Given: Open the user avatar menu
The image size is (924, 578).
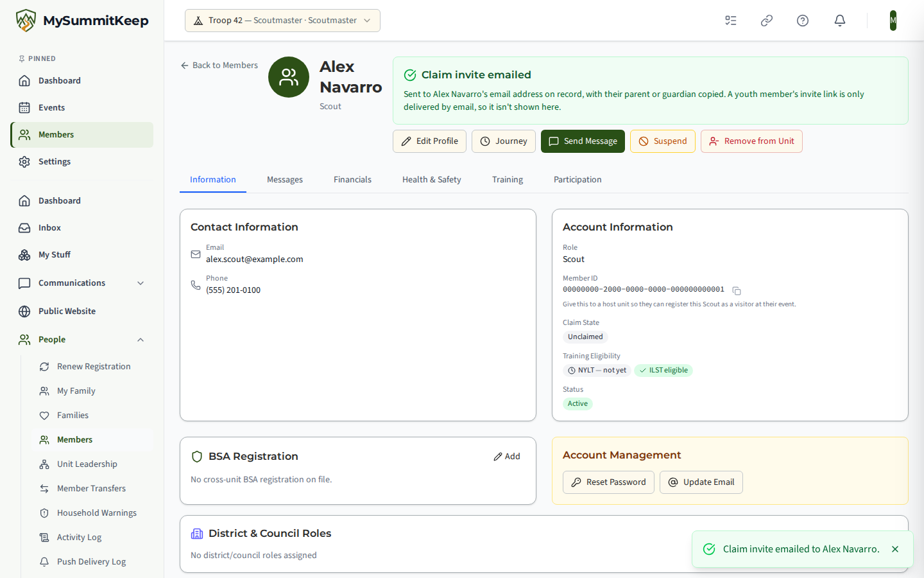Looking at the screenshot, I should click(893, 21).
